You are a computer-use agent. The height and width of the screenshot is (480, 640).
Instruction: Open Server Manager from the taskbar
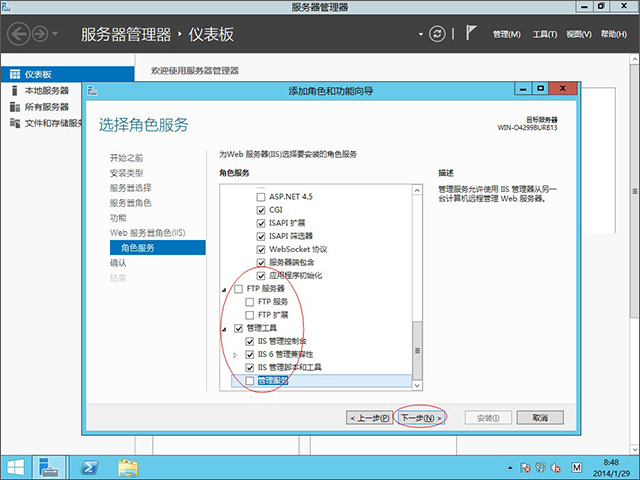[49, 468]
